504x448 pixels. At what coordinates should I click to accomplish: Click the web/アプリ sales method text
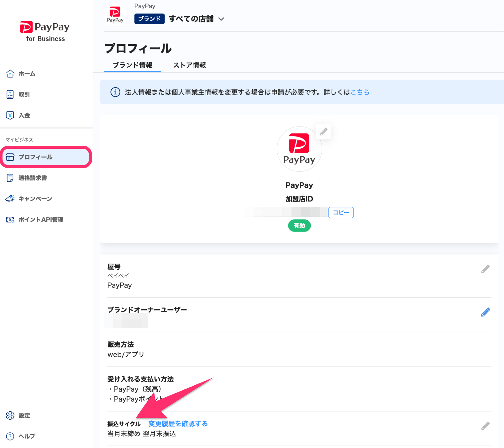click(x=126, y=354)
